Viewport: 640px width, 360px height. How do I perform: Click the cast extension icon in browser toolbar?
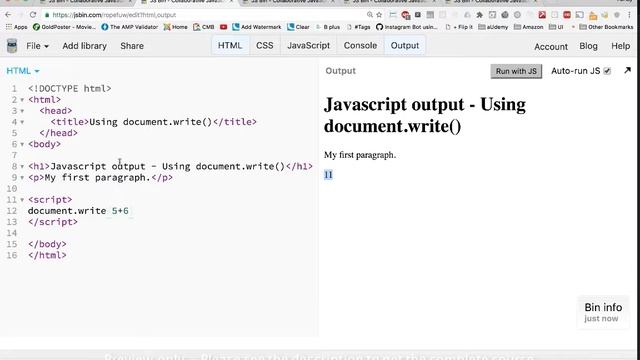click(x=580, y=15)
